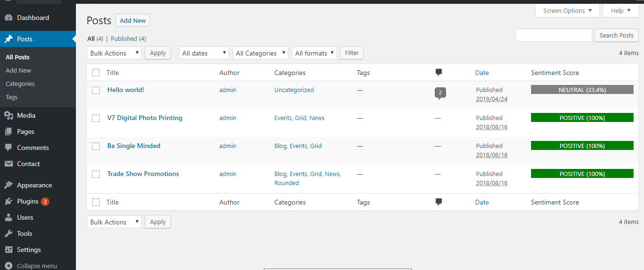Open the top Bulk Actions dropdown

114,53
